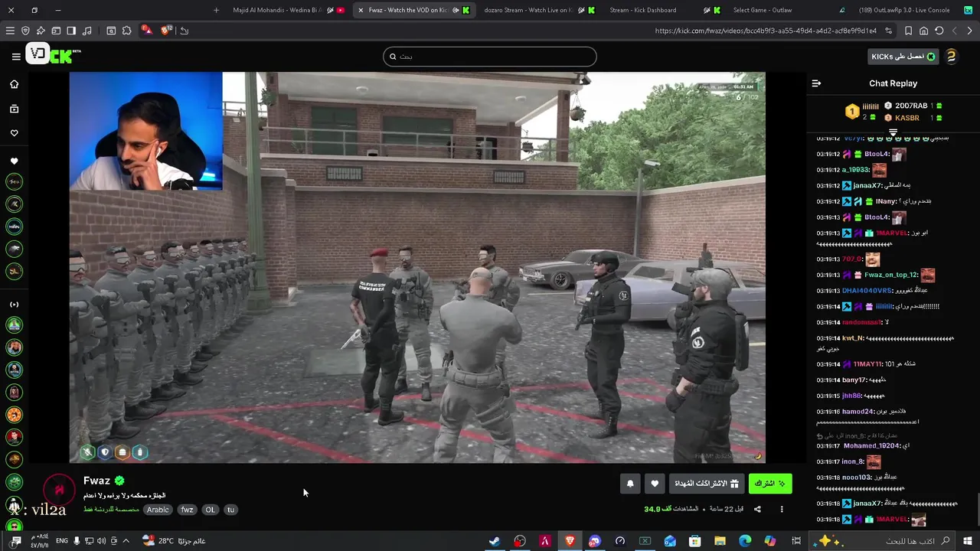980x551 pixels.
Task: Collapse the Chat Replay panel arrow
Action: pyautogui.click(x=816, y=83)
